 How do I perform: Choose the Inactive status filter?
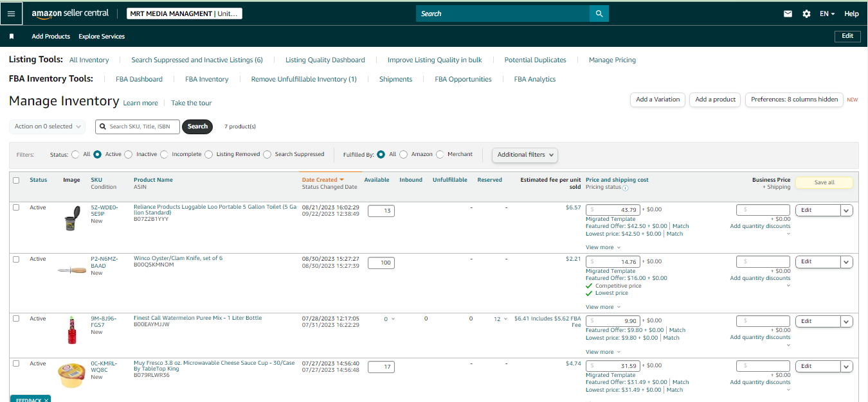(x=129, y=154)
